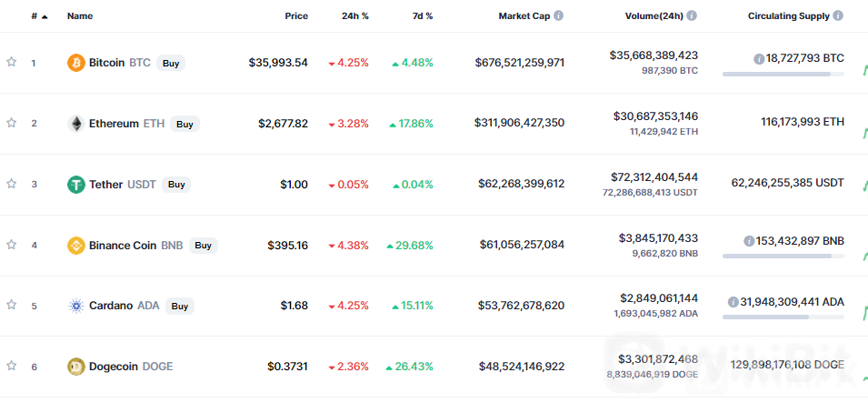Click Cardano's 24h volume $2,849,061,144
The image size is (868, 413).
pyautogui.click(x=658, y=298)
